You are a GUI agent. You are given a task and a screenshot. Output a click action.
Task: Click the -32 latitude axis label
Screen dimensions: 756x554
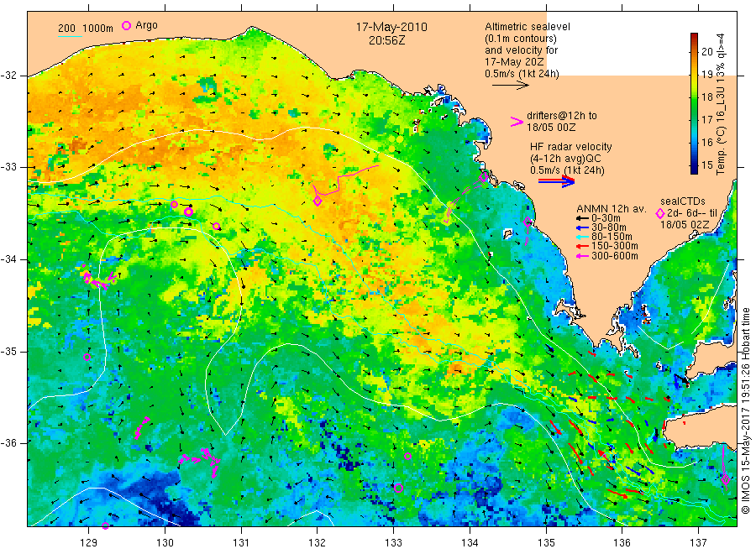click(8, 76)
